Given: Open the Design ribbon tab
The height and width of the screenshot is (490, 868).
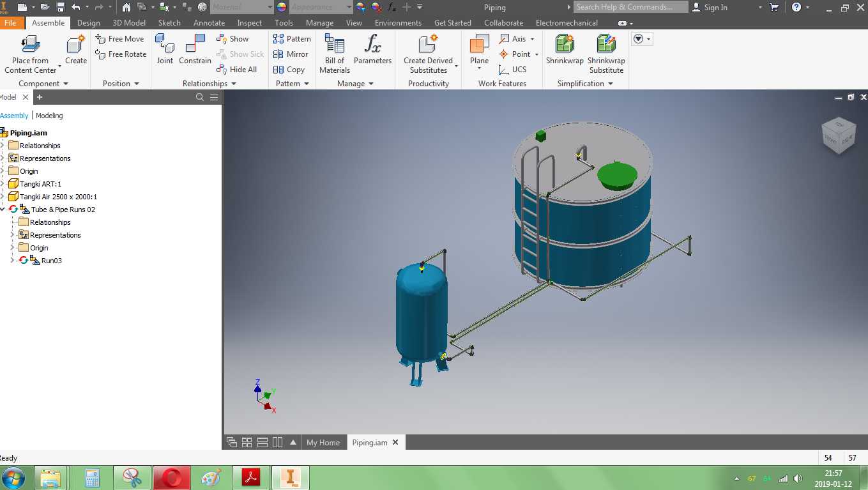Looking at the screenshot, I should click(x=89, y=23).
